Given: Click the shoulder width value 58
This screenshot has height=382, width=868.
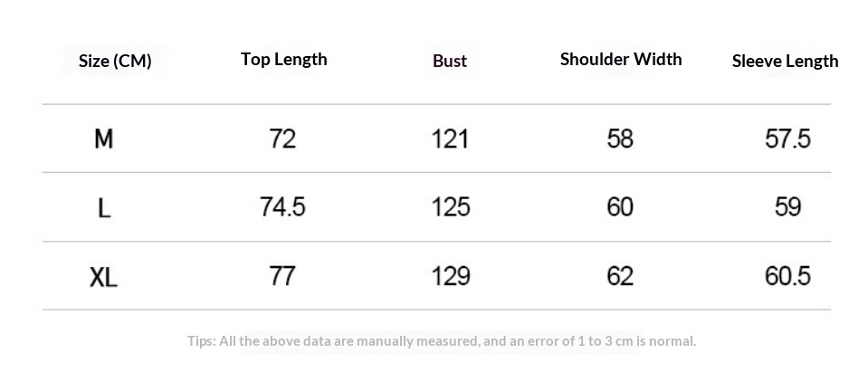Looking at the screenshot, I should [x=620, y=138].
